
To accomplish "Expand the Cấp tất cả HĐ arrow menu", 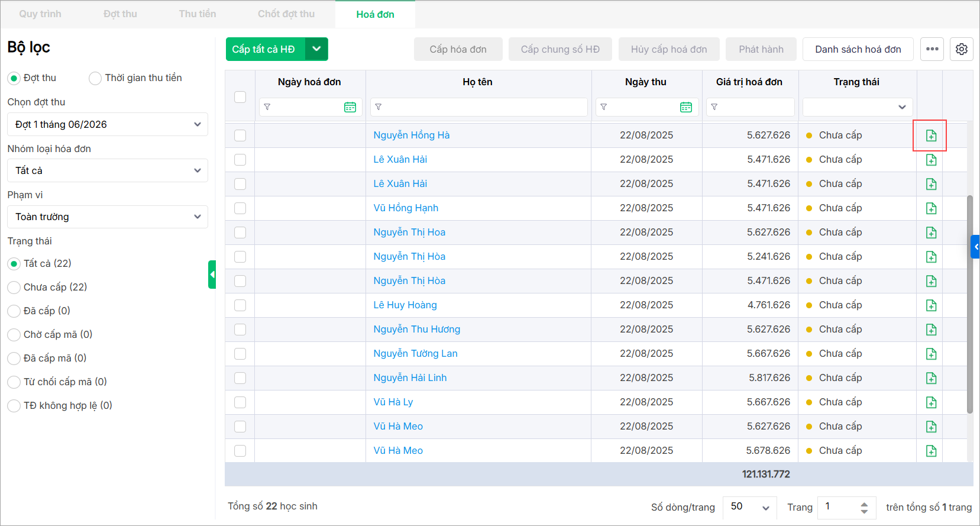I will 316,49.
